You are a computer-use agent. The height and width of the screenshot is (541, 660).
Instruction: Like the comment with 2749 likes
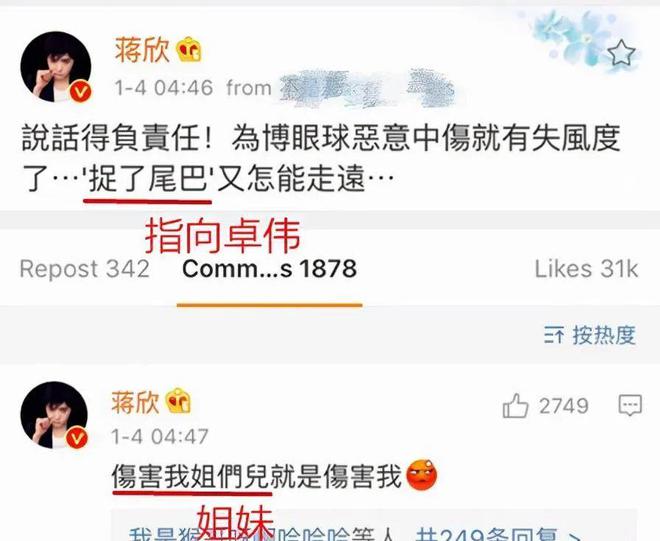[x=515, y=405]
